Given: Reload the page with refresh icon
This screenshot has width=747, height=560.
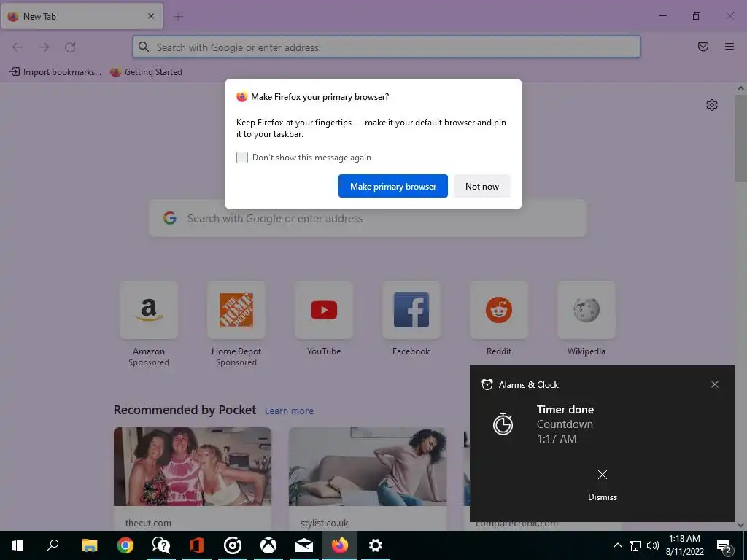Looking at the screenshot, I should (x=71, y=47).
